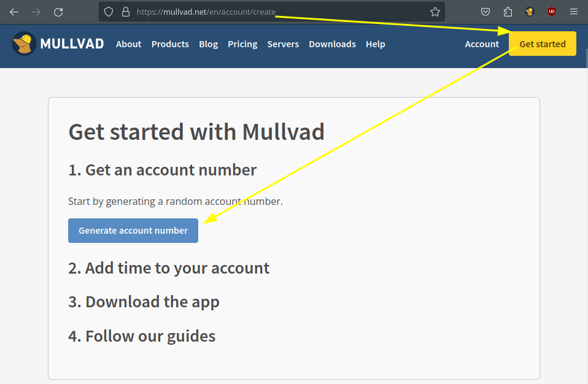The height and width of the screenshot is (384, 588).
Task: Expand step 3 Download the app
Action: coord(144,302)
